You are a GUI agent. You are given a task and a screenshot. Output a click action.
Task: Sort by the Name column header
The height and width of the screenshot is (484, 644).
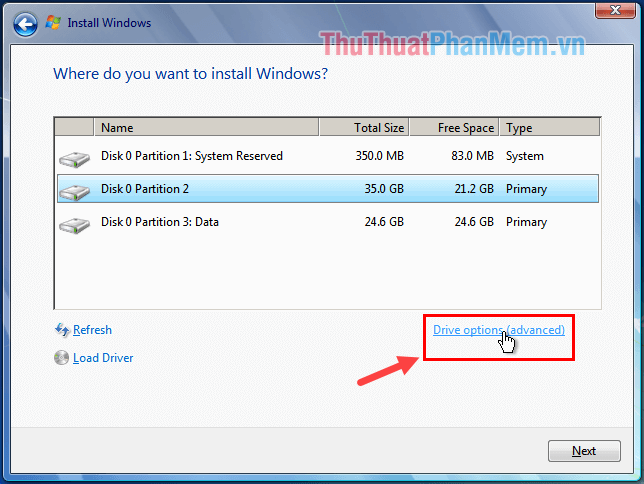tap(207, 127)
